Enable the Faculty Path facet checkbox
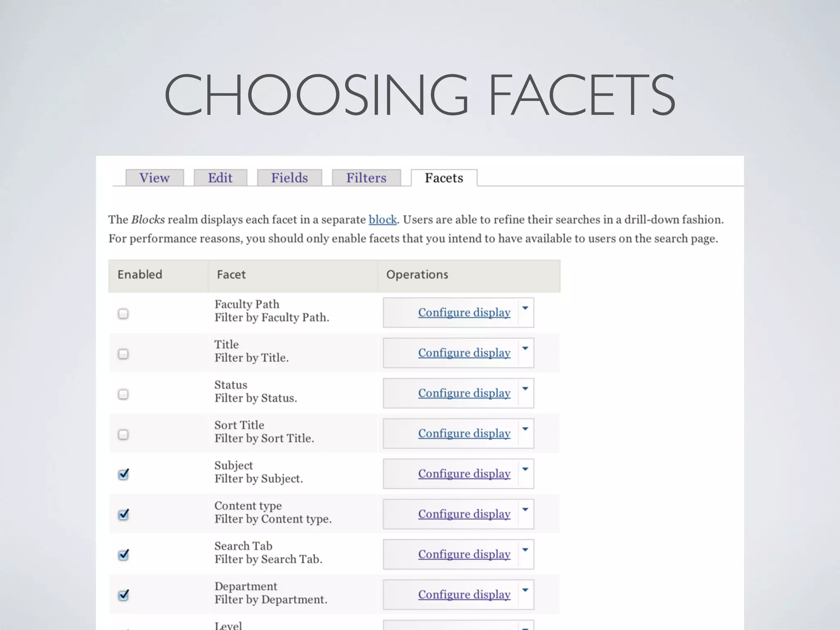 (x=123, y=314)
